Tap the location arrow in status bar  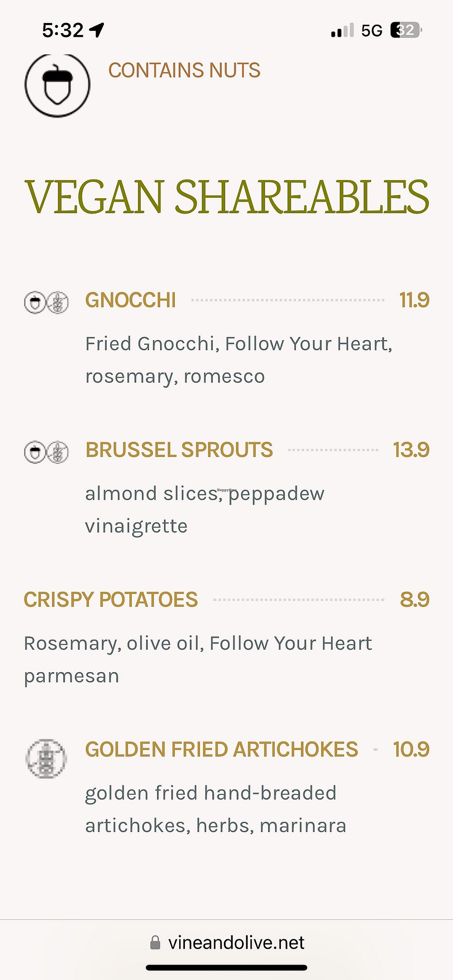tap(96, 30)
